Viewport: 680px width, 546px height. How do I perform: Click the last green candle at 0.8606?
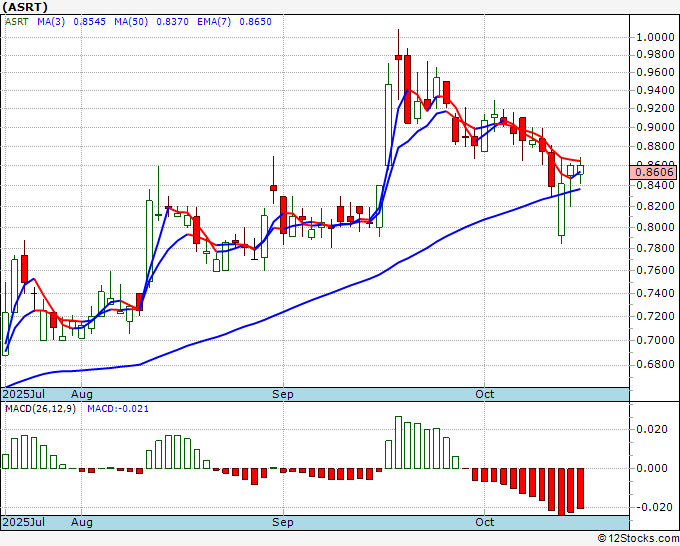click(580, 170)
